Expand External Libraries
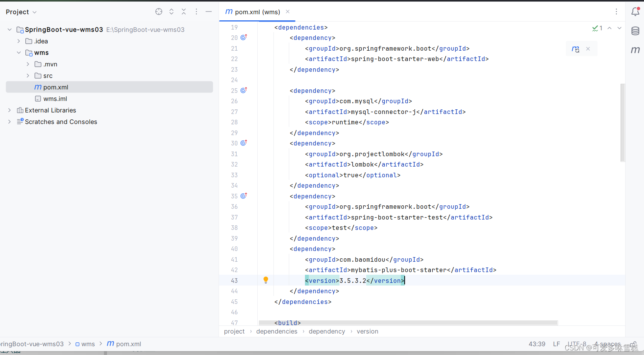Image resolution: width=644 pixels, height=355 pixels. [x=9, y=110]
